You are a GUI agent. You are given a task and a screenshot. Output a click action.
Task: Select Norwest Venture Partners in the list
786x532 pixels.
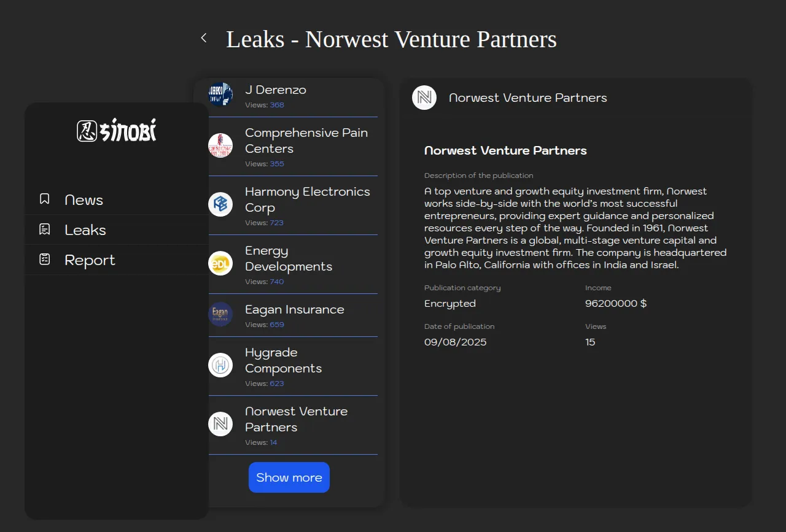coord(296,420)
